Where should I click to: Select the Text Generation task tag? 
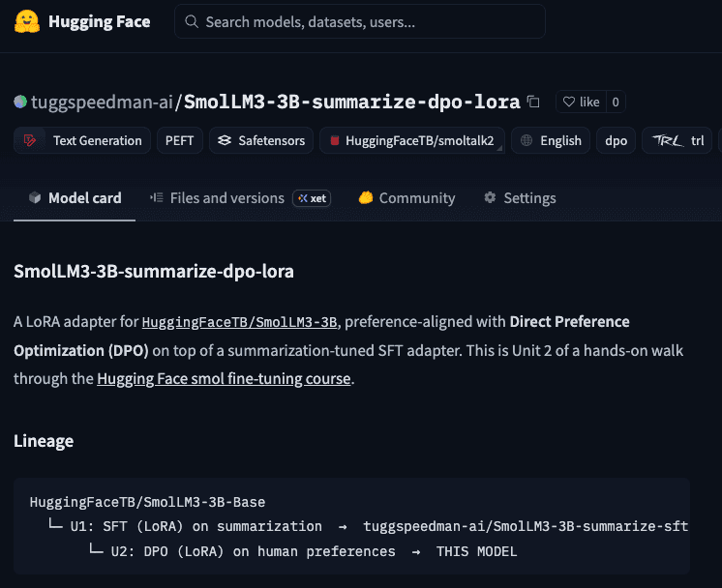pos(82,141)
